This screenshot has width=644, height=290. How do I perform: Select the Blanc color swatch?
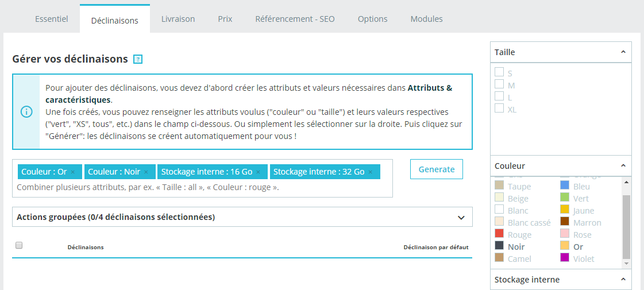499,209
